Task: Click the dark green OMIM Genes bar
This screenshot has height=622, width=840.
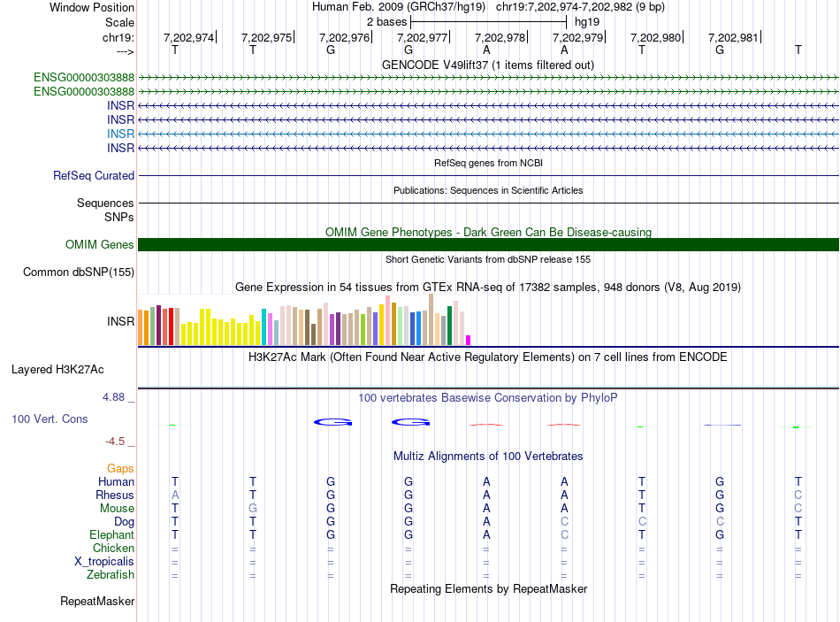Action: pos(488,245)
